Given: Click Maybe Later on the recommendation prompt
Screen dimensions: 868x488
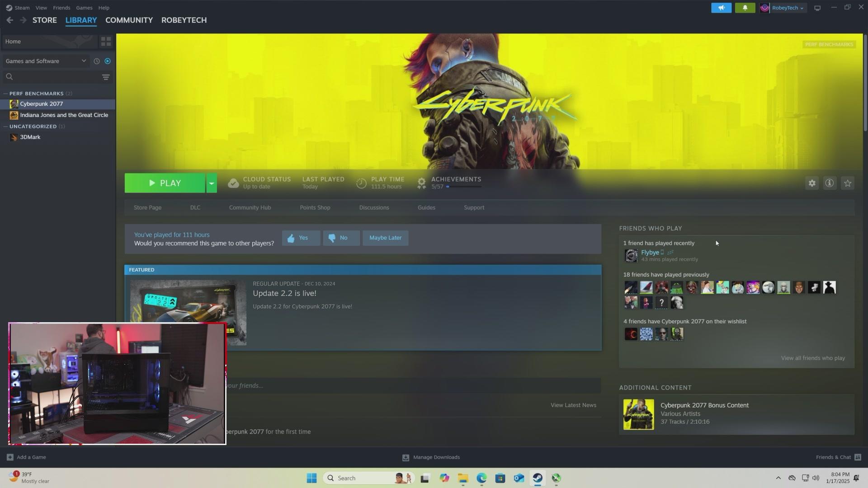Looking at the screenshot, I should coord(386,238).
